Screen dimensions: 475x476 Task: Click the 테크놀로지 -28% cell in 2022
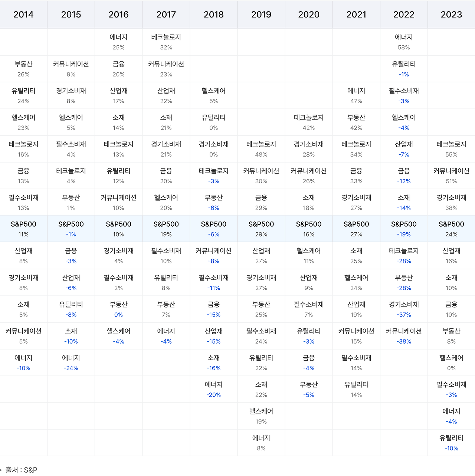(404, 256)
